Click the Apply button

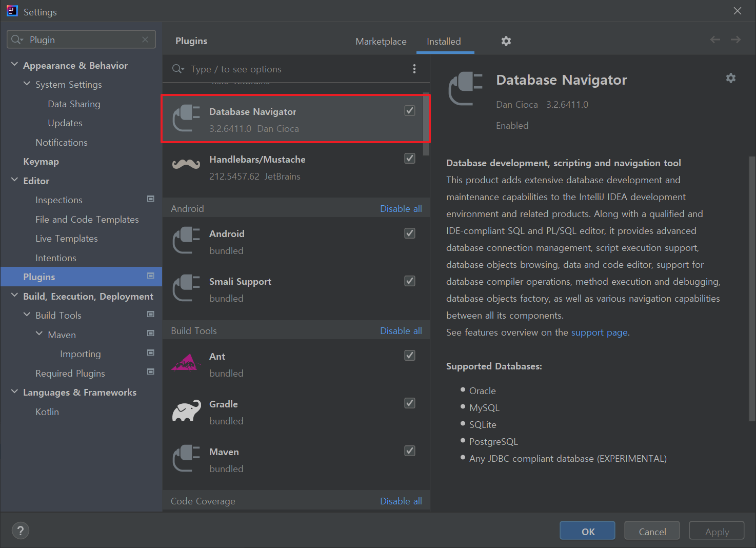coord(717,531)
